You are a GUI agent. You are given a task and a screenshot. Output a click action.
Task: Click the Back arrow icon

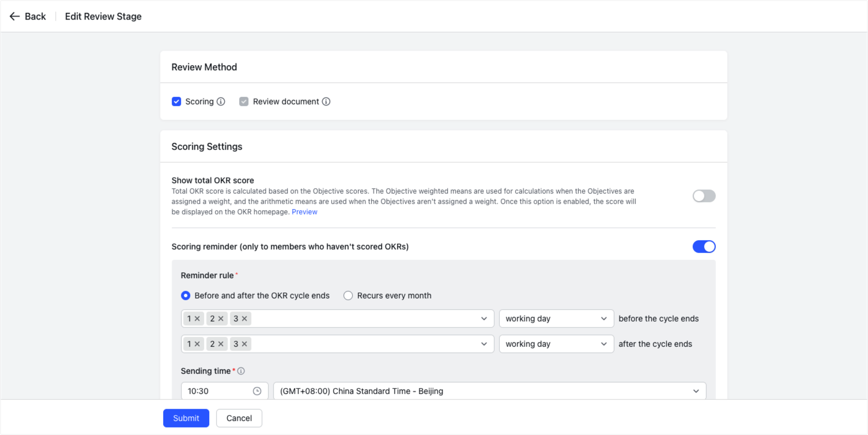[15, 16]
